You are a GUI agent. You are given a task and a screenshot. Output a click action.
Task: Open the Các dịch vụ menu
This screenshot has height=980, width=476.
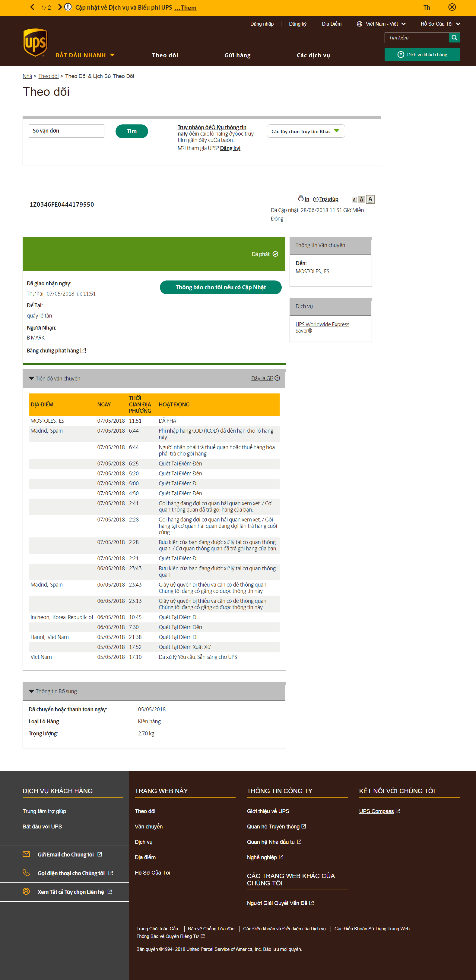click(x=313, y=55)
